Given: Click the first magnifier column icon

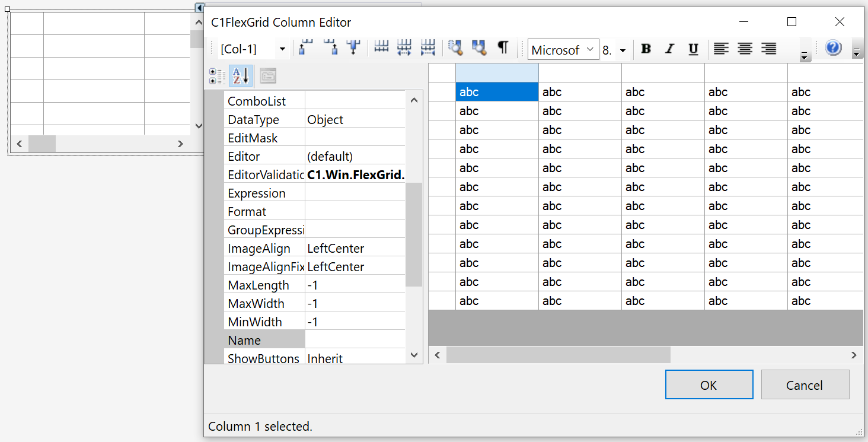Looking at the screenshot, I should pos(455,48).
